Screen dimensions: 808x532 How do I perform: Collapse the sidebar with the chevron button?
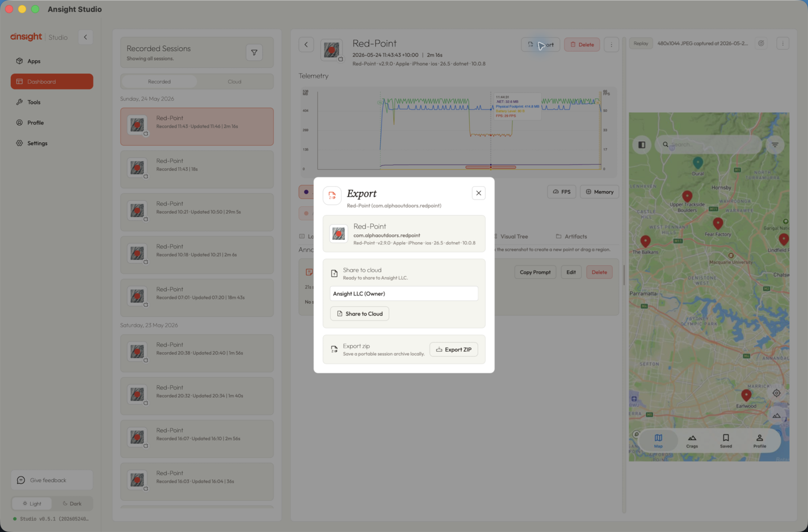coord(86,37)
